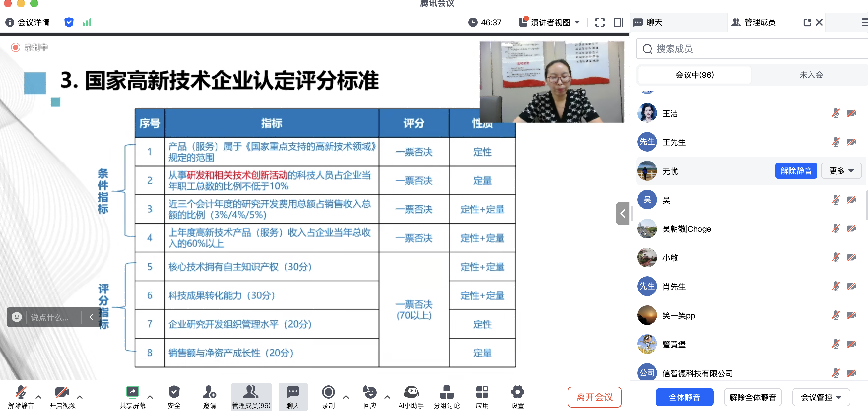
Task: Turn on camera with 开启视频
Action: tap(62, 392)
